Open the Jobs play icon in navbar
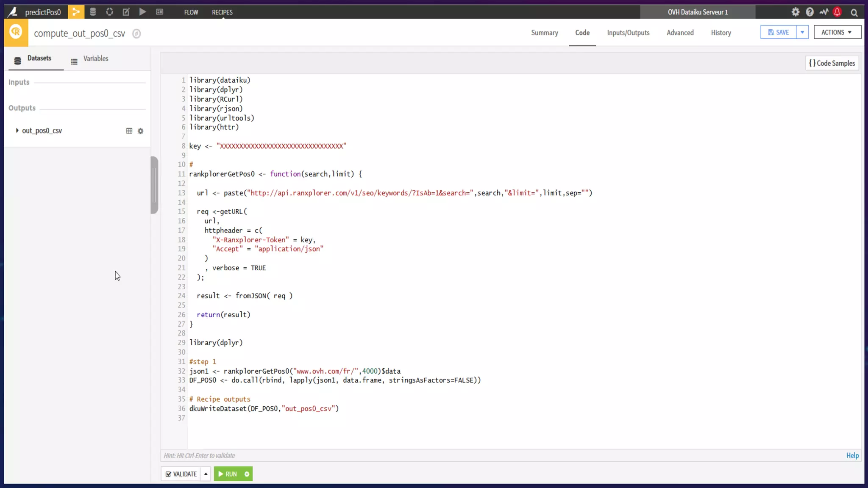The height and width of the screenshot is (488, 868). 143,12
